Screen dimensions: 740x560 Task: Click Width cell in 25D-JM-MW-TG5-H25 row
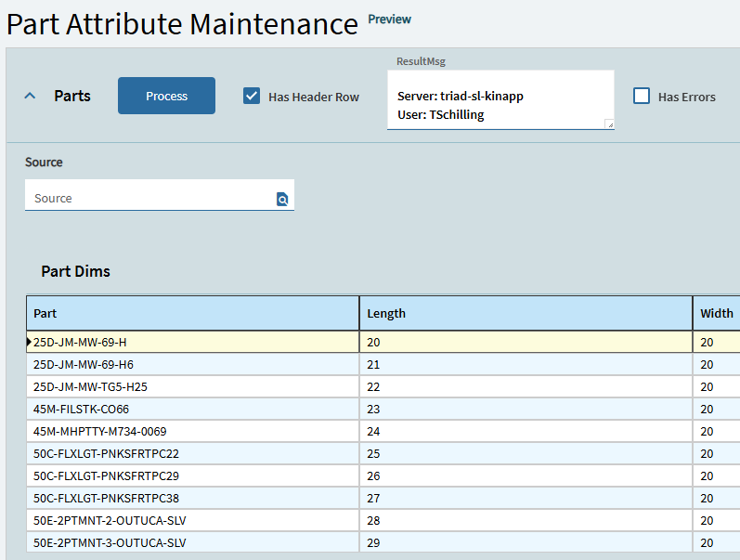[x=716, y=387]
